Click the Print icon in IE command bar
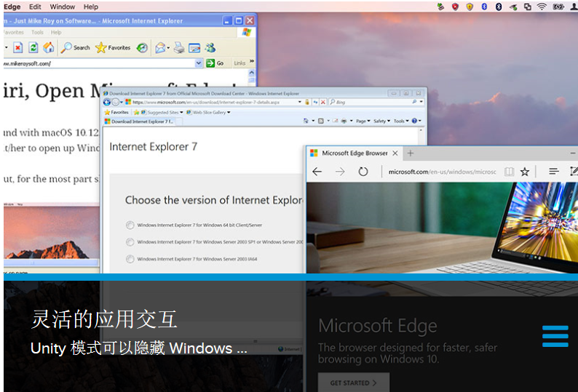This screenshot has height=392, width=578. pyautogui.click(x=344, y=121)
